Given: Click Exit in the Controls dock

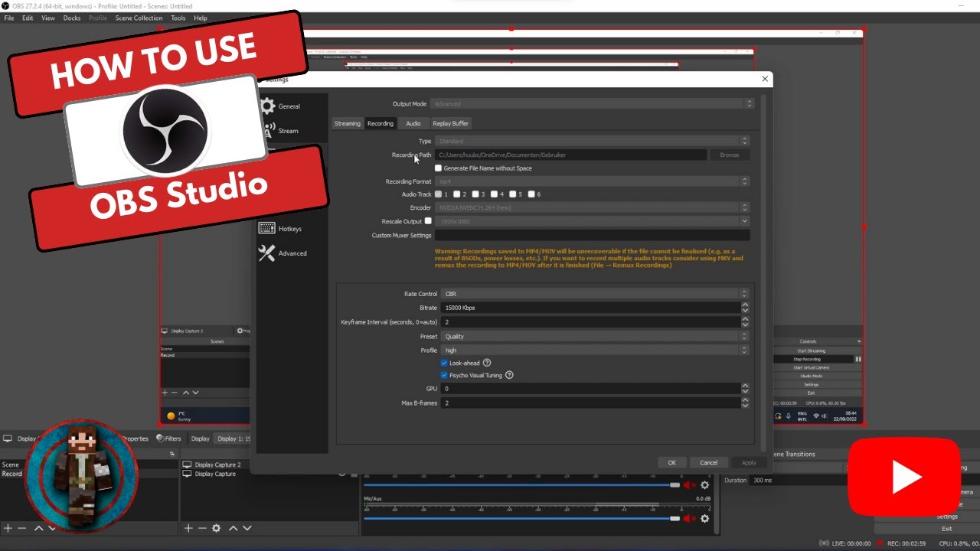Looking at the screenshot, I should pos(947,529).
